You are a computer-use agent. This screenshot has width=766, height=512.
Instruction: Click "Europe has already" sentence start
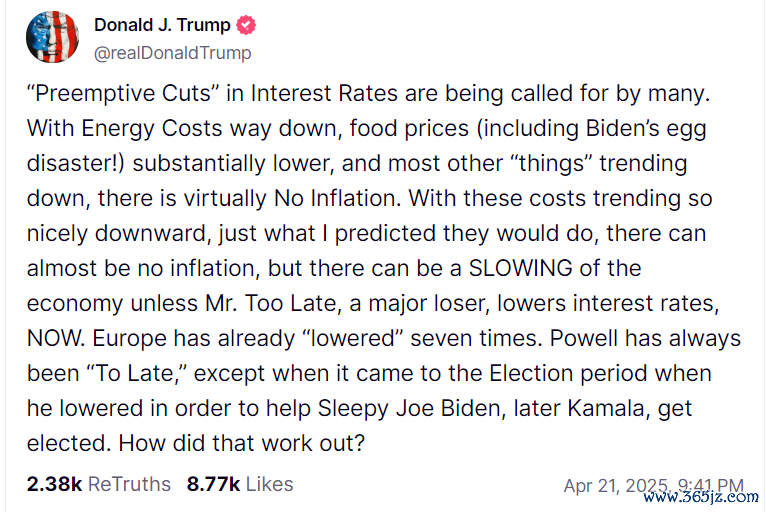[194, 338]
